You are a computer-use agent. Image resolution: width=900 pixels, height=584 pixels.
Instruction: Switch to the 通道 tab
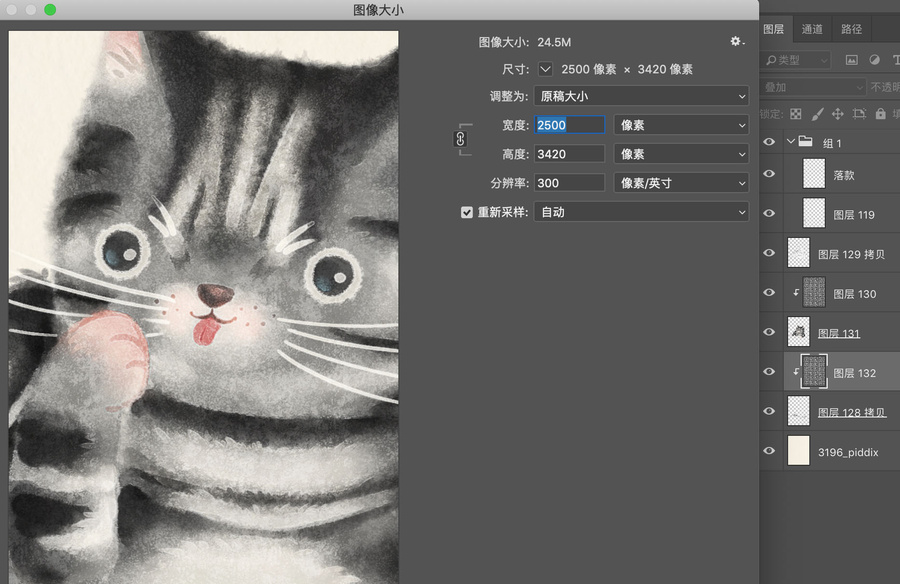tap(812, 29)
